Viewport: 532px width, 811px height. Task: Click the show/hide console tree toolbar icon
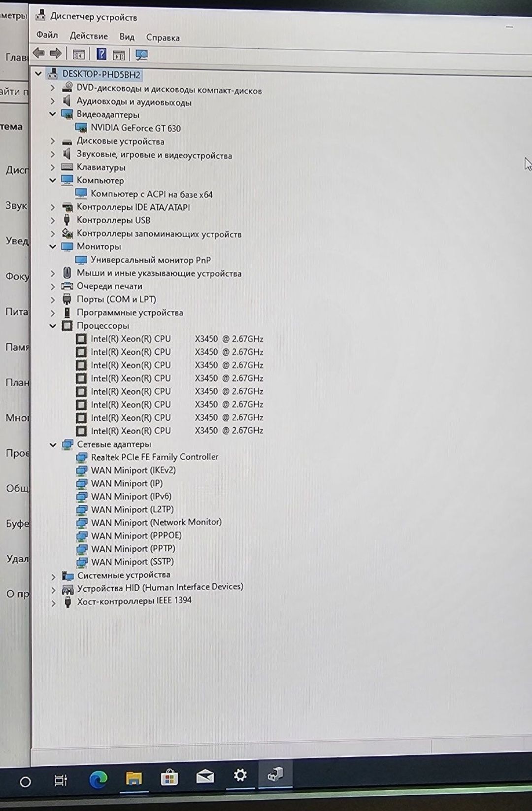coord(79,54)
